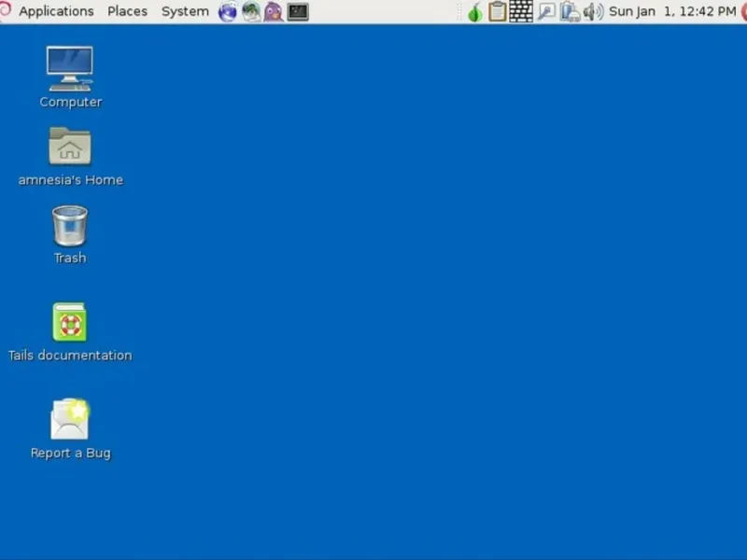This screenshot has height=560, width=747.
Task: Open the clipboard encryption applet
Action: coord(498,12)
